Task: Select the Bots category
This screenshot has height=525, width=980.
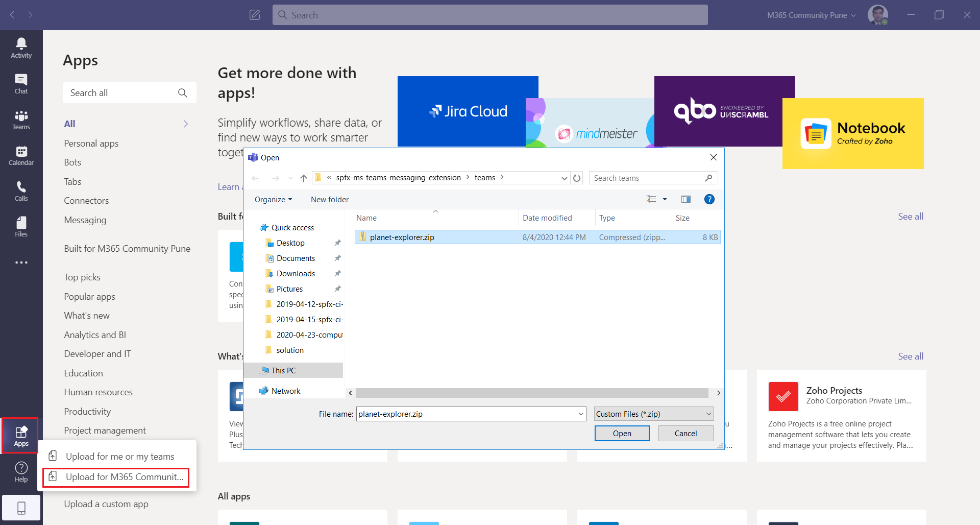Action: (x=72, y=162)
